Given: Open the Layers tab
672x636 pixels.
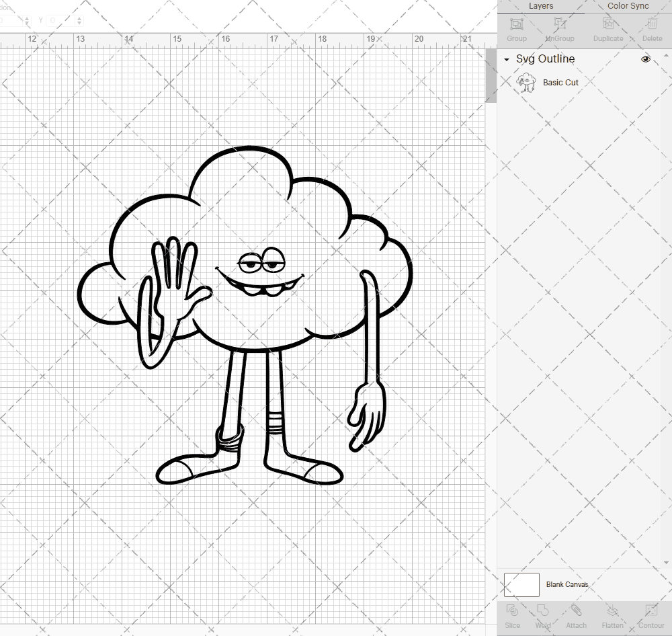Looking at the screenshot, I should (x=540, y=6).
